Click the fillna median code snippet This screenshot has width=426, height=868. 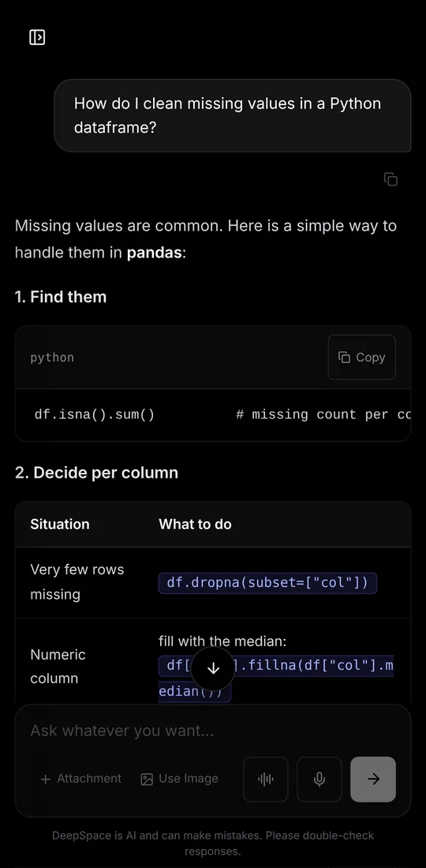tap(276, 678)
